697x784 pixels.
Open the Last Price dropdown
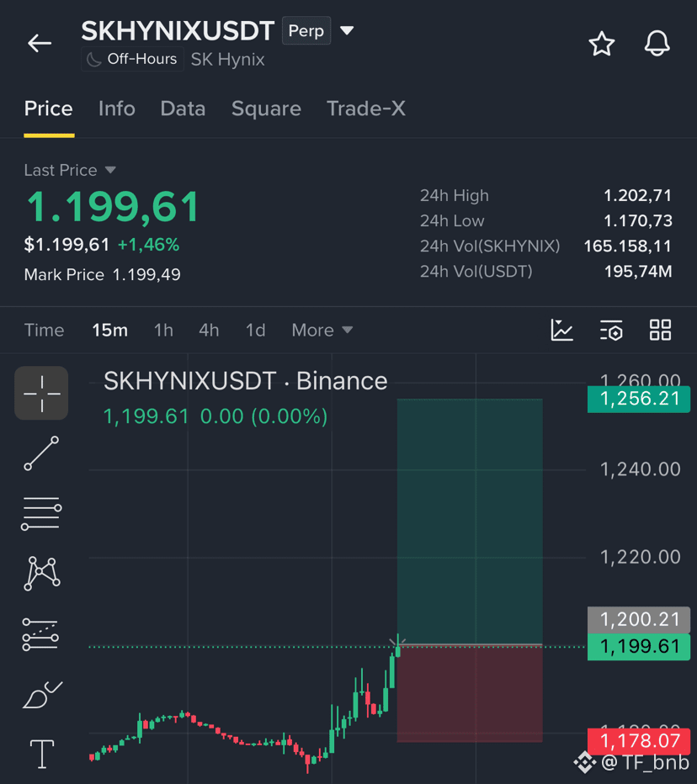pos(70,170)
